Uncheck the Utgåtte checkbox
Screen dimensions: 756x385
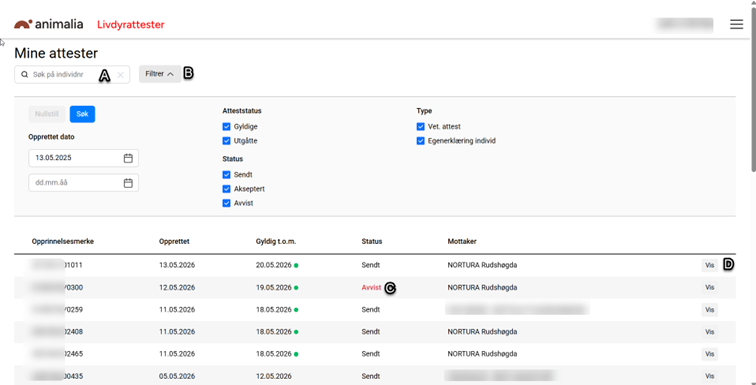(x=226, y=141)
